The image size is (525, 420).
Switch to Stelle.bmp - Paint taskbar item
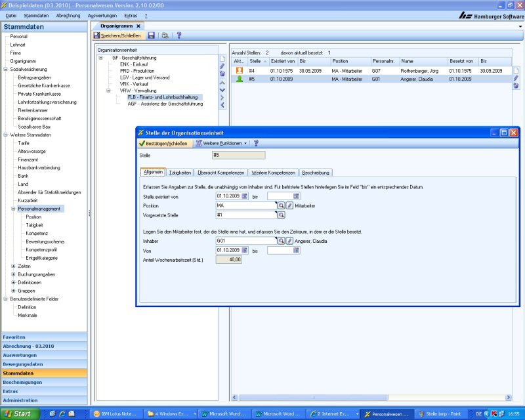tap(440, 414)
